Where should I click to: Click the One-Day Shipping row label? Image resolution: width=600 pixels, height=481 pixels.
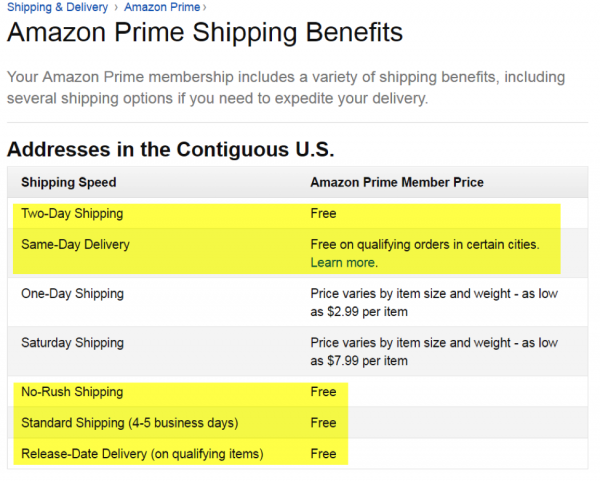[72, 294]
